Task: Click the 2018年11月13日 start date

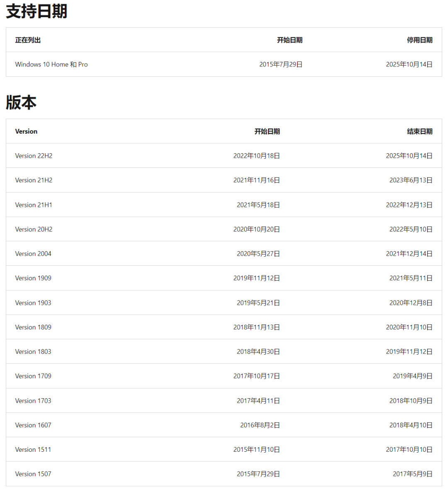Action: pos(256,327)
